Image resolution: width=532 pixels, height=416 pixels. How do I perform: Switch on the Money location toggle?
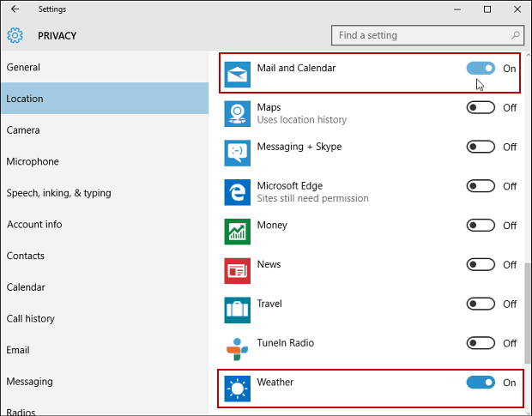[x=481, y=226]
